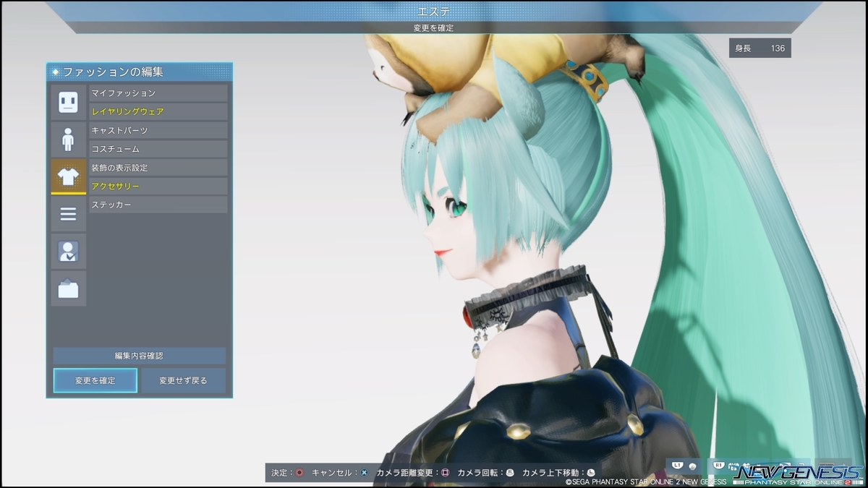The height and width of the screenshot is (488, 868).
Task: Select the face editing category icon
Action: coord(68,102)
